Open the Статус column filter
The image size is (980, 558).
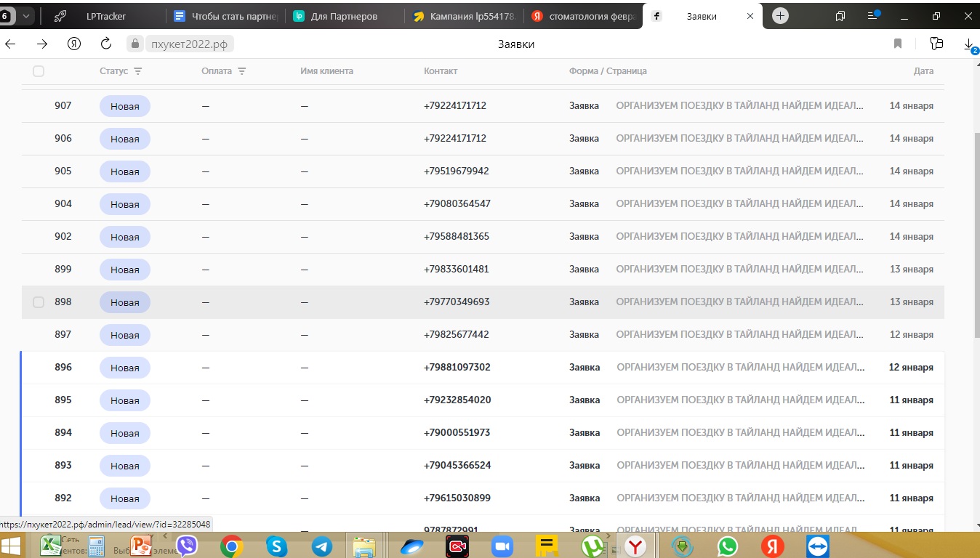137,71
